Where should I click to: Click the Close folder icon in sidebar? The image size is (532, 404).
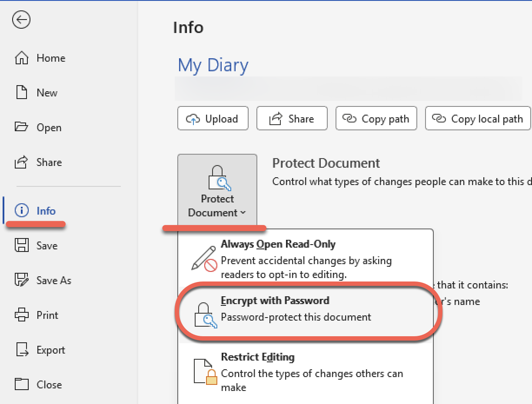[x=21, y=384]
